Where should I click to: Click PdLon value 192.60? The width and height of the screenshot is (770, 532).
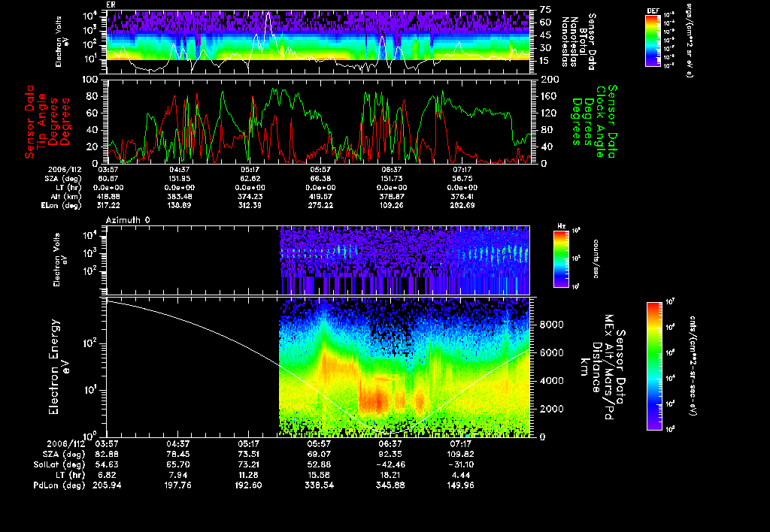click(x=248, y=485)
